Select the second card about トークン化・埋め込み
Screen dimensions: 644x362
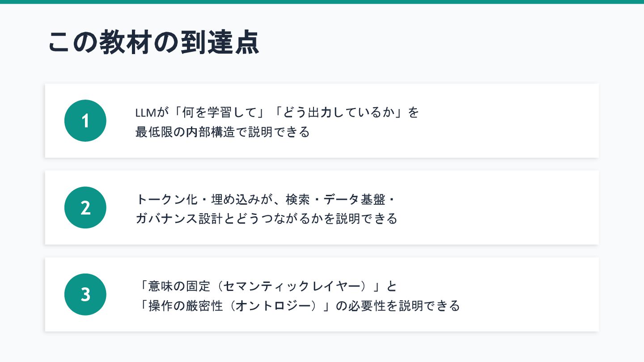(x=322, y=207)
